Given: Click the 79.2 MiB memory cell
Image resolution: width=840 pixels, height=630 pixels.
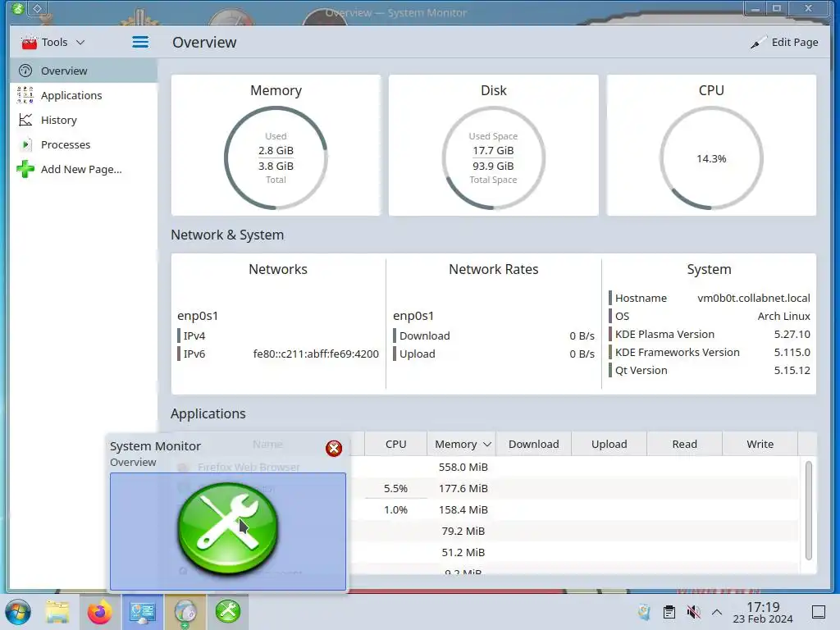Looking at the screenshot, I should pyautogui.click(x=463, y=531).
